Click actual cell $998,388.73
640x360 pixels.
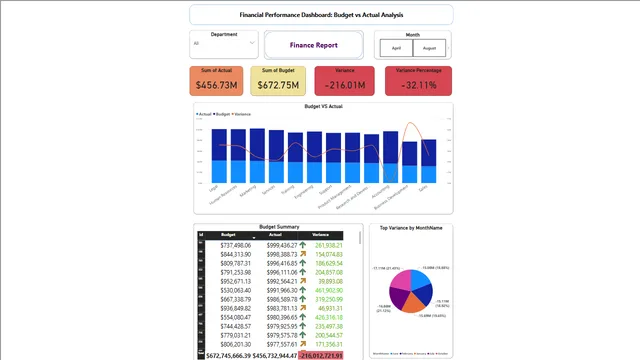click(x=282, y=254)
